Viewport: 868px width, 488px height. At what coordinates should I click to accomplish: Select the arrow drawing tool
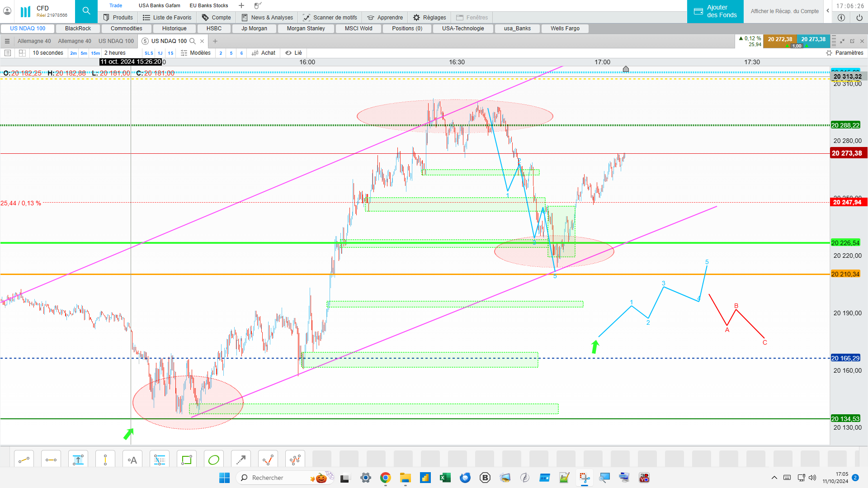pos(241,460)
